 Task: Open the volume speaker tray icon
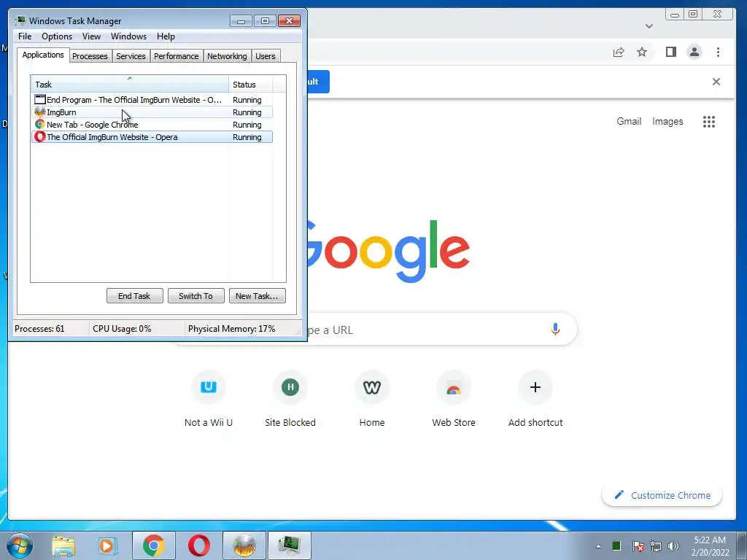click(673, 546)
